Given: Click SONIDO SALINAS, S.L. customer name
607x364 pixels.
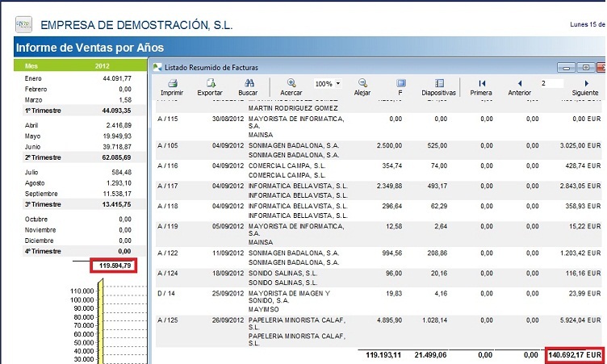Looking at the screenshot, I should click(x=283, y=274).
